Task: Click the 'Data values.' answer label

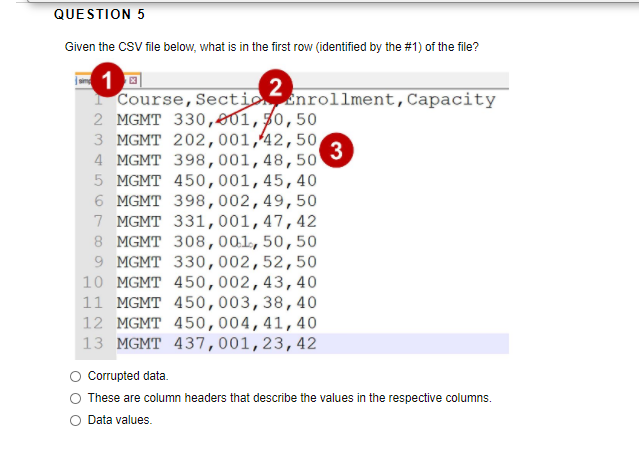Action: click(120, 420)
